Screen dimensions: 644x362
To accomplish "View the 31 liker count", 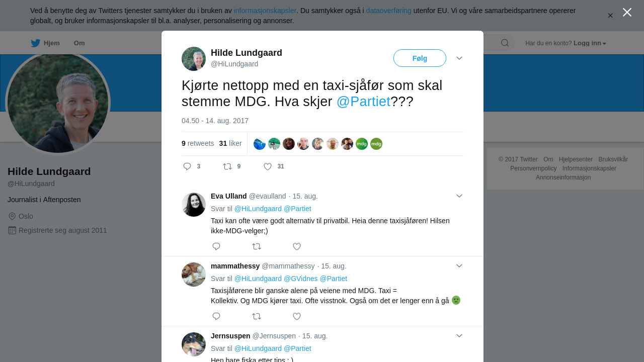I will (x=230, y=143).
